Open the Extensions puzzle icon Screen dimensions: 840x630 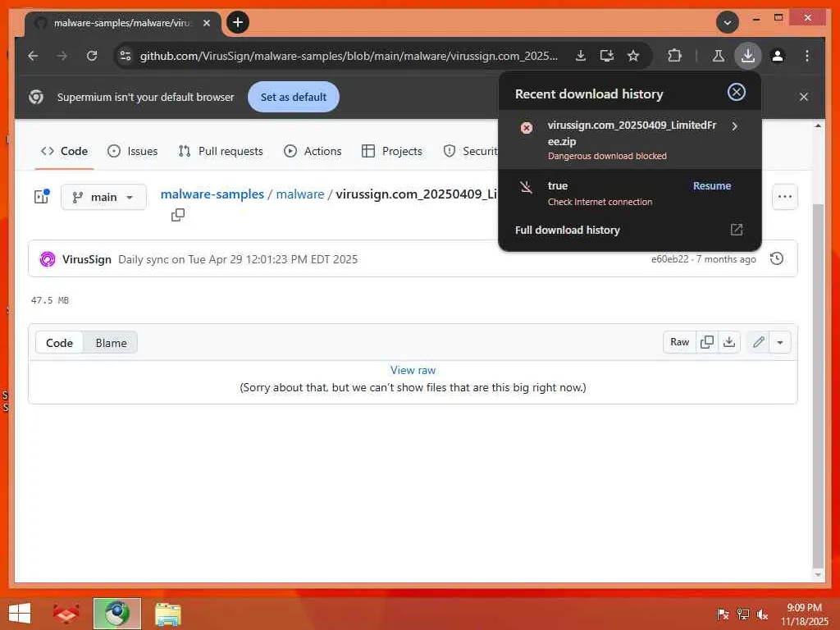tap(674, 56)
